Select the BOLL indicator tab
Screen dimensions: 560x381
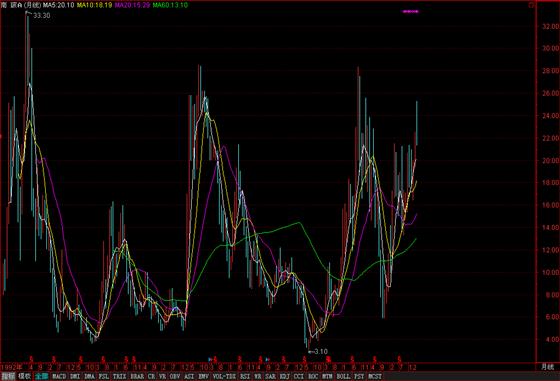click(x=343, y=376)
